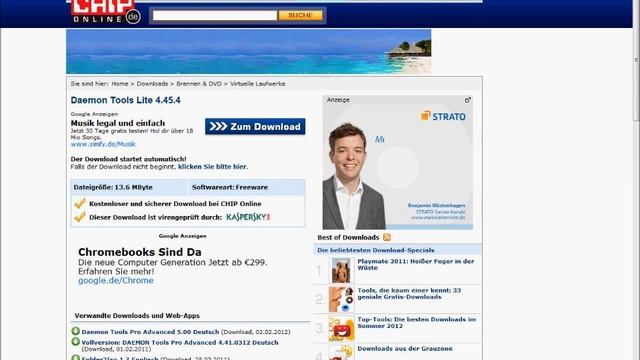Click checkmark icon beside virengeprüft line
This screenshot has width=640, height=360.
click(x=80, y=217)
